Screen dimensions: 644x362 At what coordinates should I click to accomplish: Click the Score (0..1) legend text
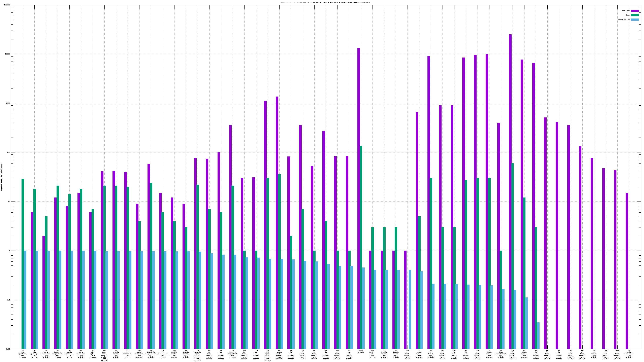click(624, 20)
